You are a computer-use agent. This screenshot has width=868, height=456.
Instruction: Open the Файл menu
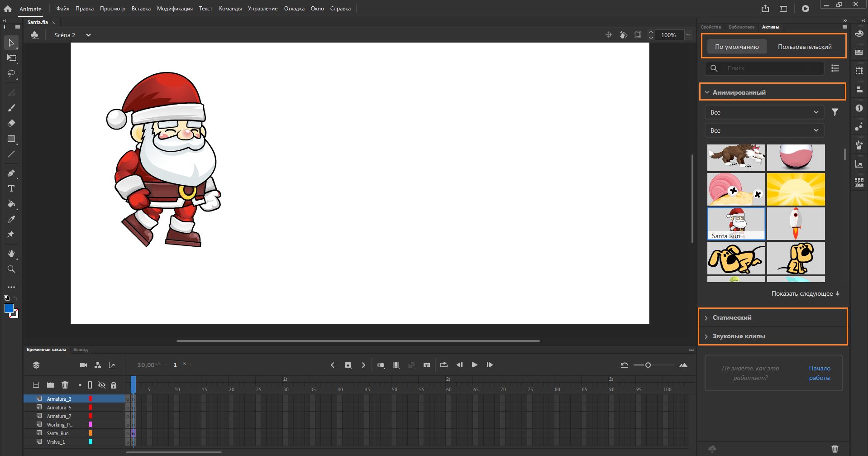click(63, 9)
